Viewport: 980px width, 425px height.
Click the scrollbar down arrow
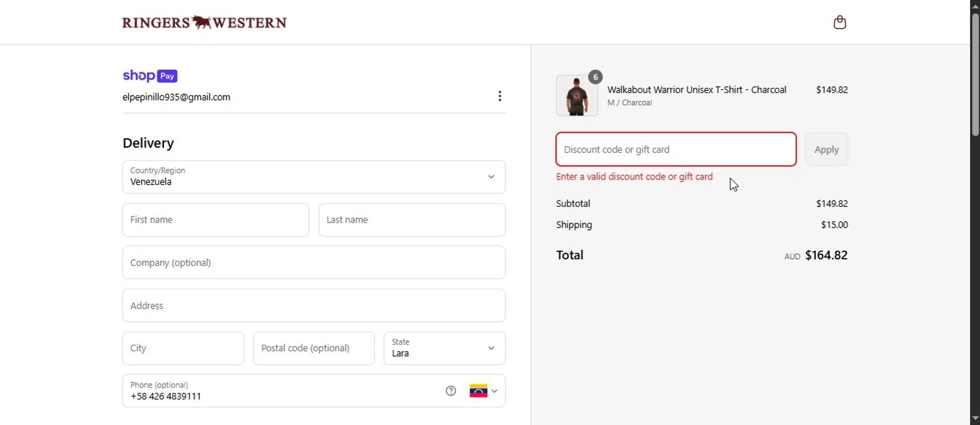975,418
